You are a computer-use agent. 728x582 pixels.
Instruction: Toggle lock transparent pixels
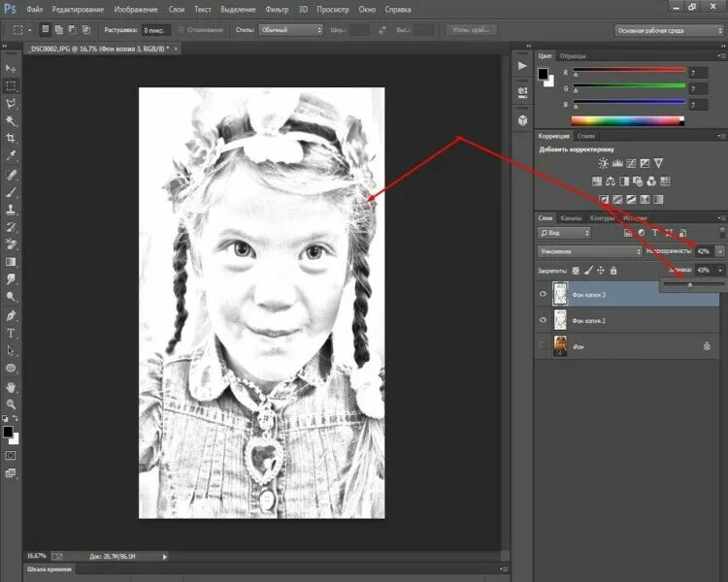[576, 270]
